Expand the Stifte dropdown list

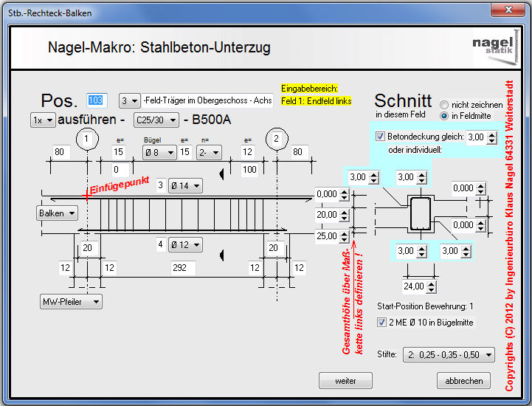click(449, 356)
